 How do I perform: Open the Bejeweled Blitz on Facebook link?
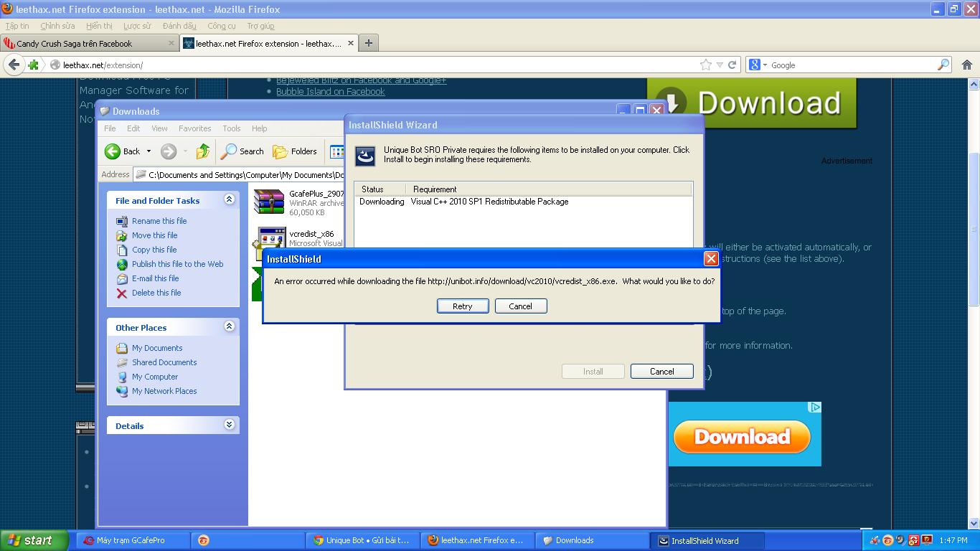pyautogui.click(x=361, y=80)
